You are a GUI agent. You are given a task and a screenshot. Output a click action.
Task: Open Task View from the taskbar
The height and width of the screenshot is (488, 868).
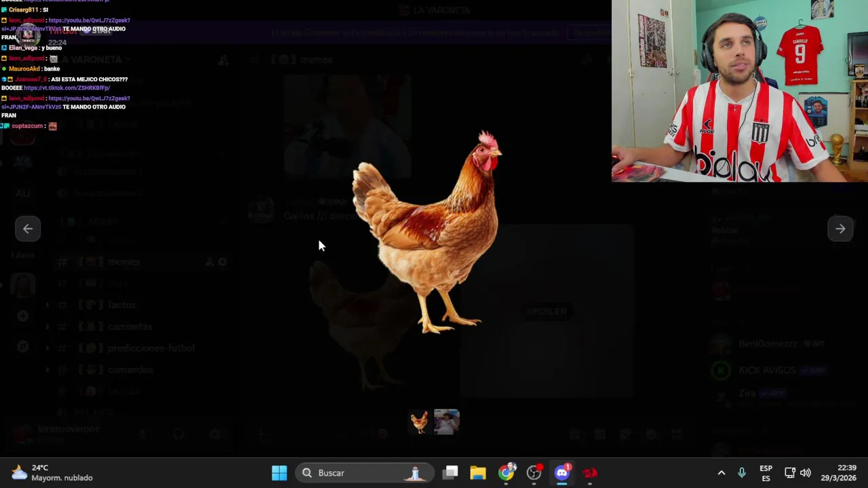coord(450,472)
